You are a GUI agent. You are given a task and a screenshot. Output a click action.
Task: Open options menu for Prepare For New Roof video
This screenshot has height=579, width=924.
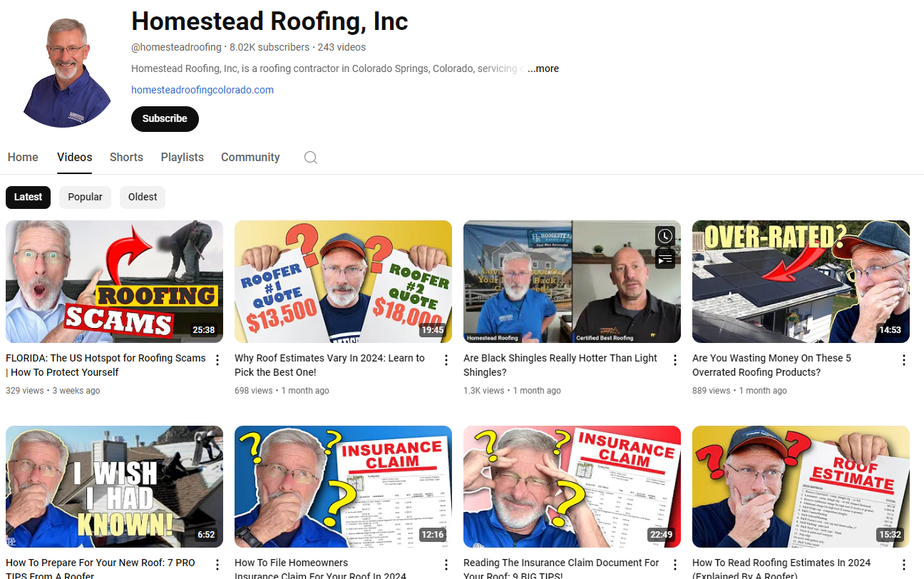pos(218,565)
